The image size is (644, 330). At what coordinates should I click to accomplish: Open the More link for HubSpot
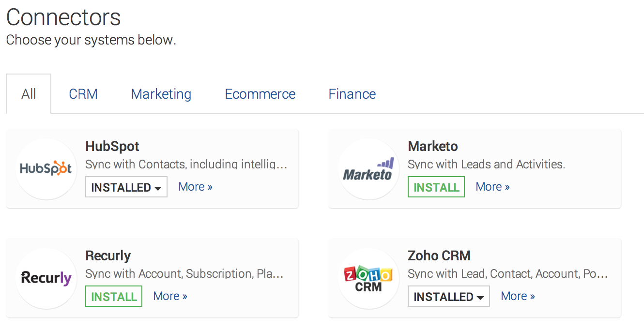(x=195, y=187)
